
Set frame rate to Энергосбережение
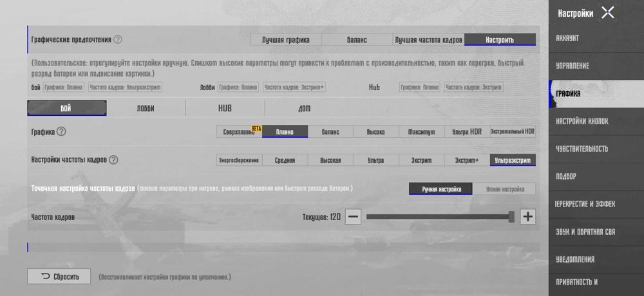point(239,160)
